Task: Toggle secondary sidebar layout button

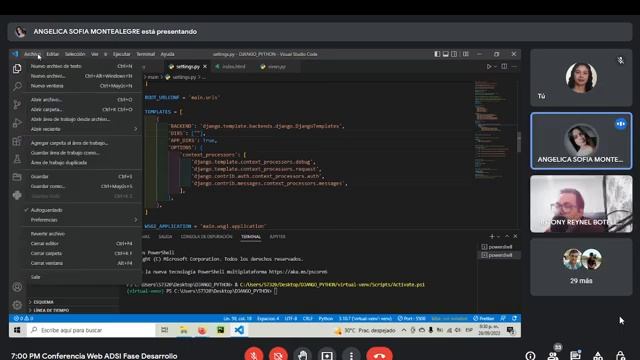Action: (454, 54)
